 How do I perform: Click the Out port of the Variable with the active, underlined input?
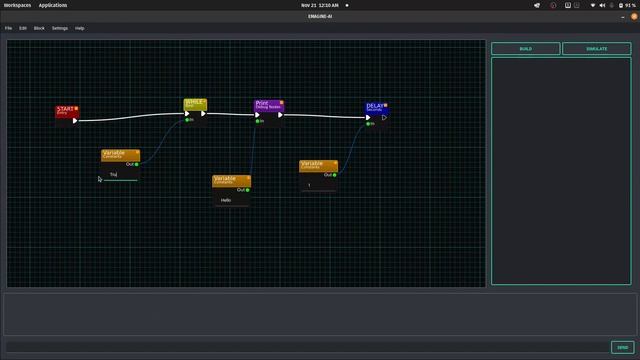[136, 164]
